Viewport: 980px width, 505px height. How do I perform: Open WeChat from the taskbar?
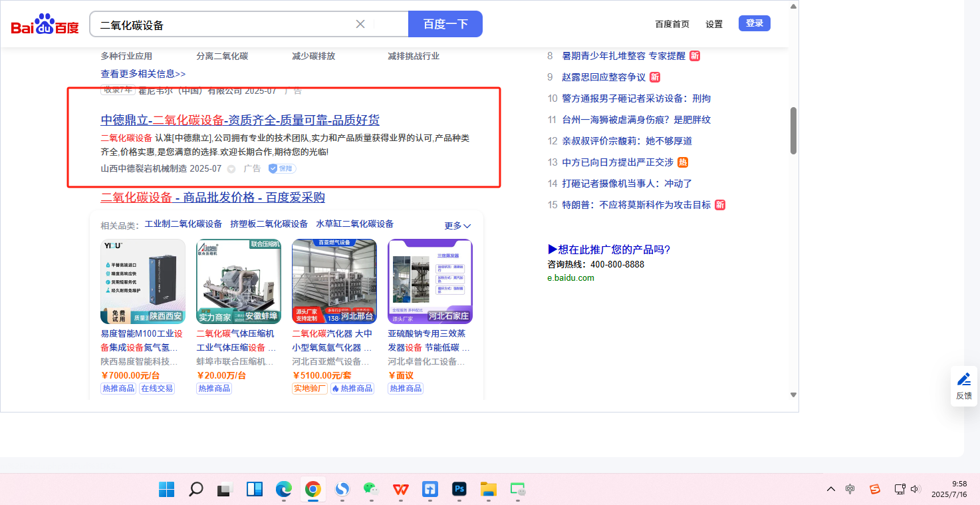(x=371, y=490)
